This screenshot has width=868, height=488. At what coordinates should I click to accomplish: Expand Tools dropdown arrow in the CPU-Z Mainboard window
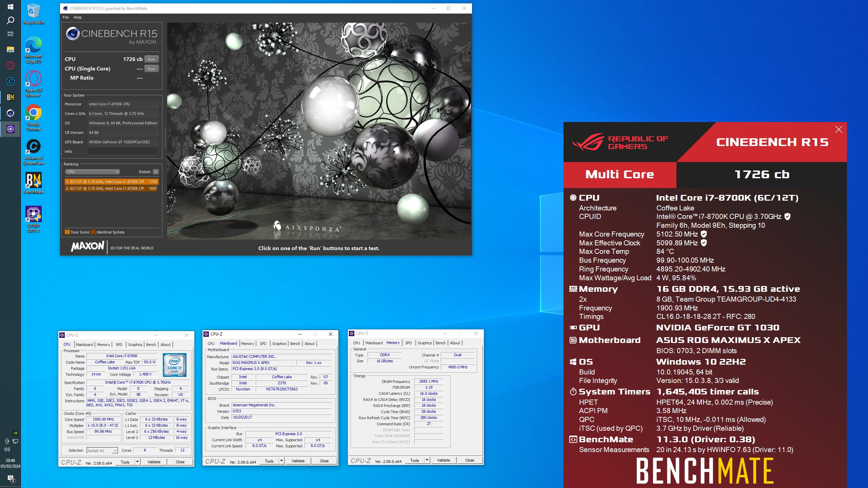point(281,461)
